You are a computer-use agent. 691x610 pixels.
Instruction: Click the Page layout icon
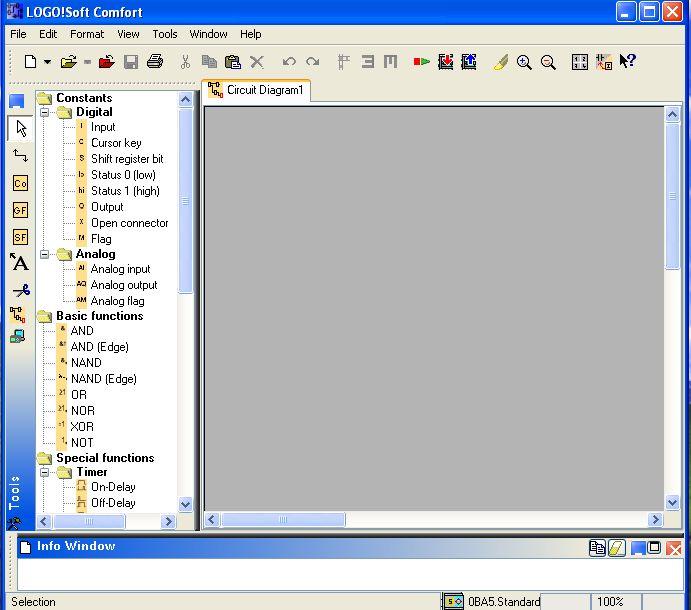coord(580,62)
